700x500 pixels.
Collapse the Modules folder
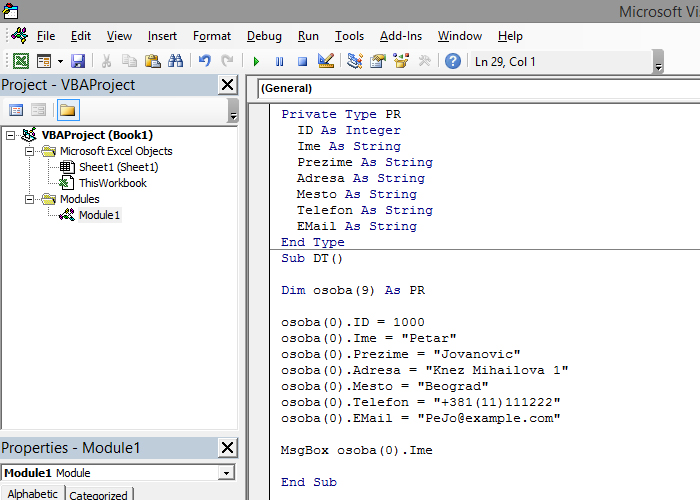(x=30, y=199)
